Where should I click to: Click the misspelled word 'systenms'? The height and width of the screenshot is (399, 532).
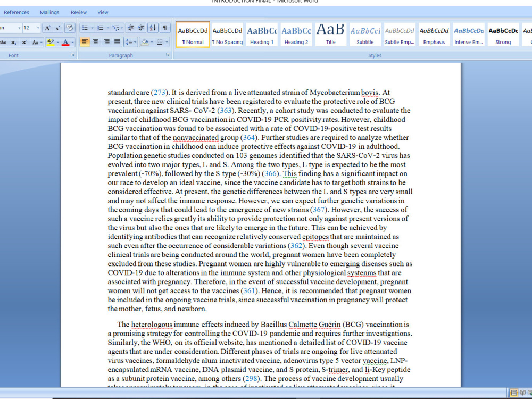point(362,273)
